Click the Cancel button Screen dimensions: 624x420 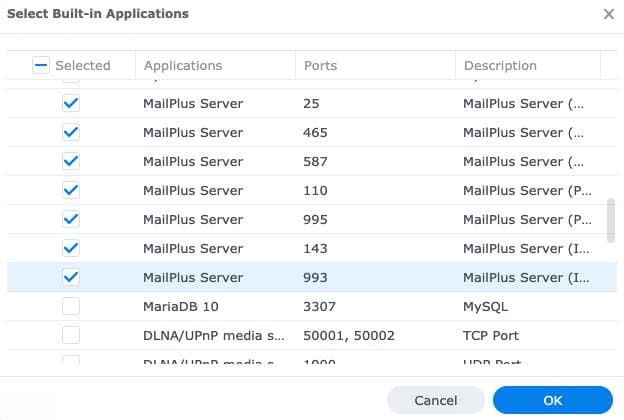(x=436, y=400)
